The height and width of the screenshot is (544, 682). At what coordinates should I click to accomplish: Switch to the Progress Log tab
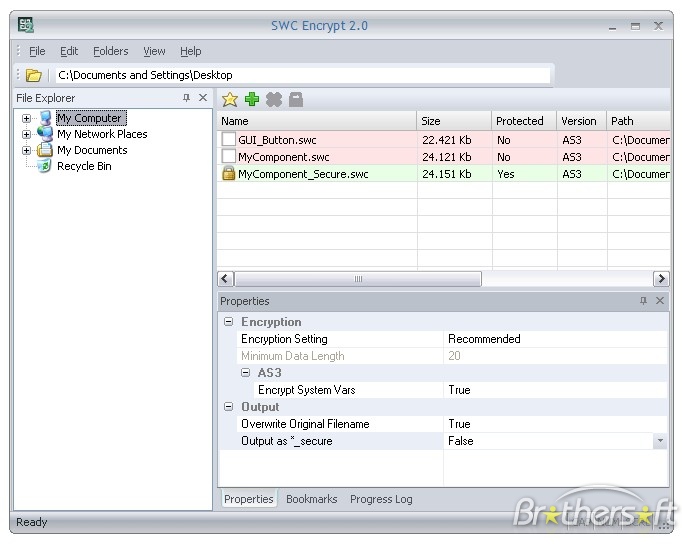[380, 499]
